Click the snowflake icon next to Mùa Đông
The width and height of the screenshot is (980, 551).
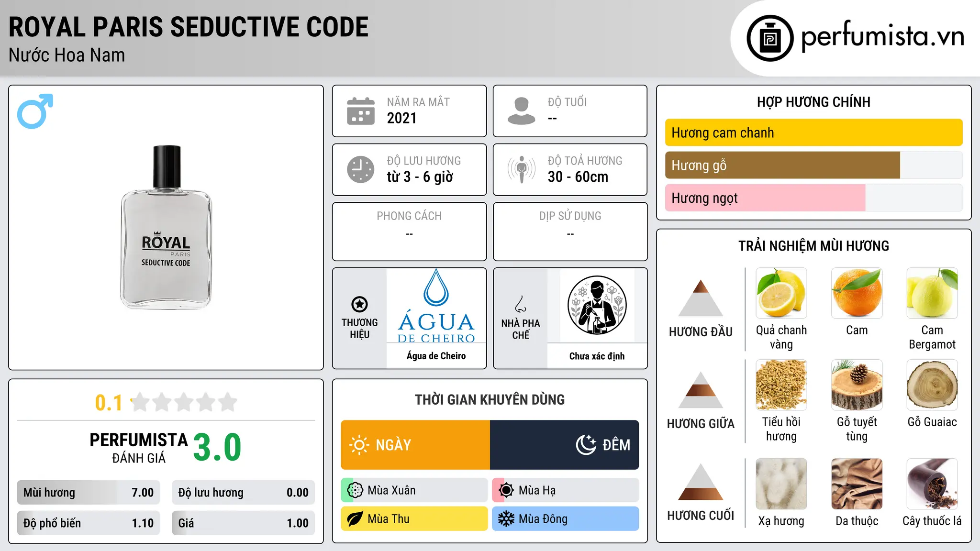[506, 519]
